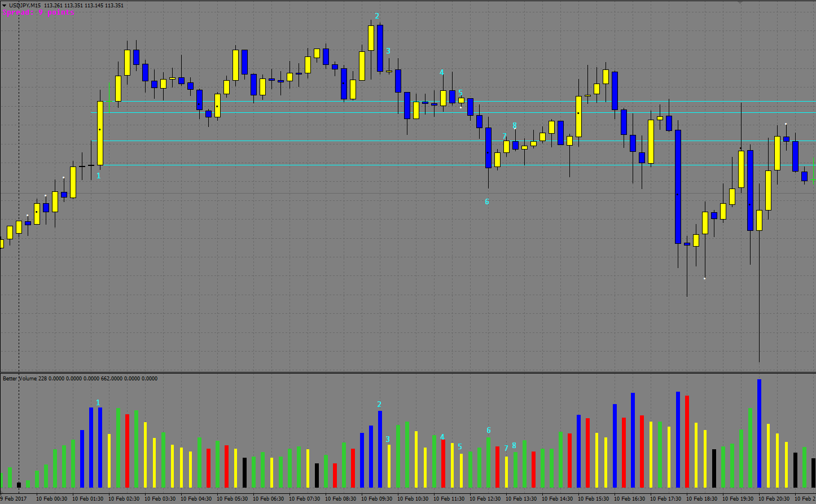
Task: Click the "Better Volume 228" indicator label
Action: (25, 379)
